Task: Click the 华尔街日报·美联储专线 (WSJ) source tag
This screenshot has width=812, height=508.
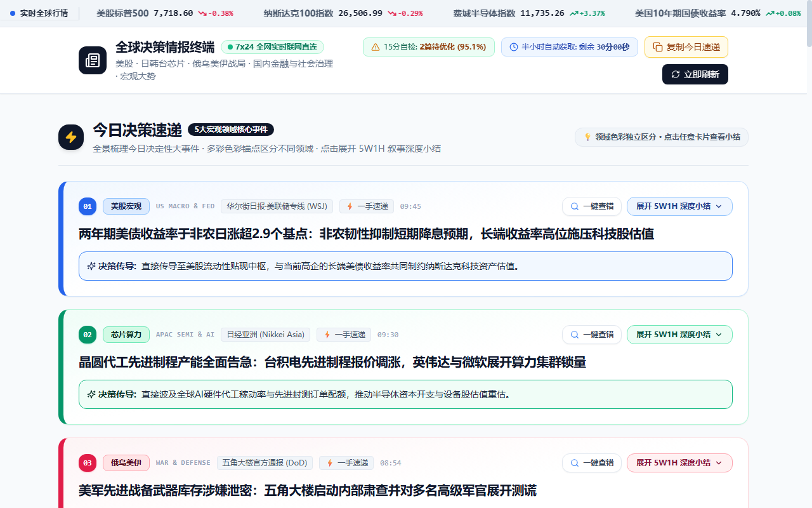Action: (x=277, y=206)
